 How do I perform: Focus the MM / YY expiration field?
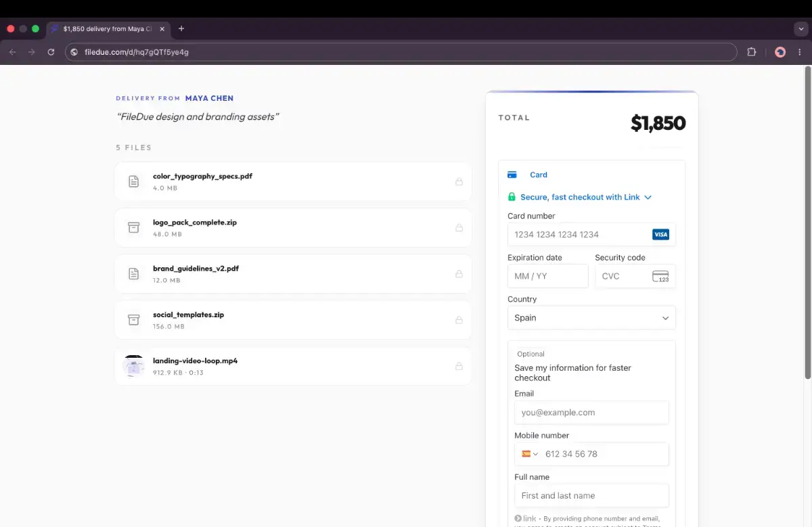[548, 276]
